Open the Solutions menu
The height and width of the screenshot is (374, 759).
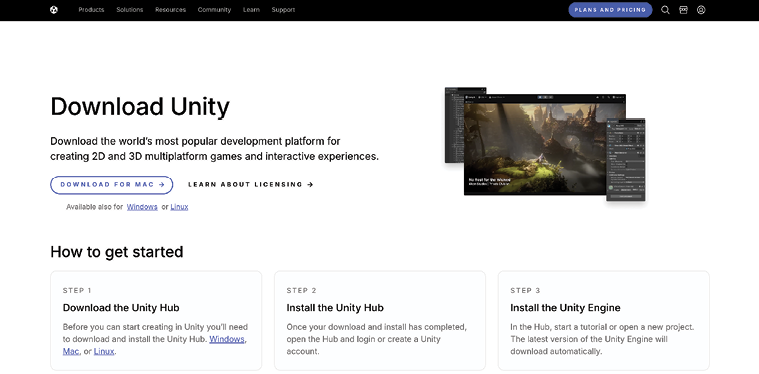[x=130, y=10]
